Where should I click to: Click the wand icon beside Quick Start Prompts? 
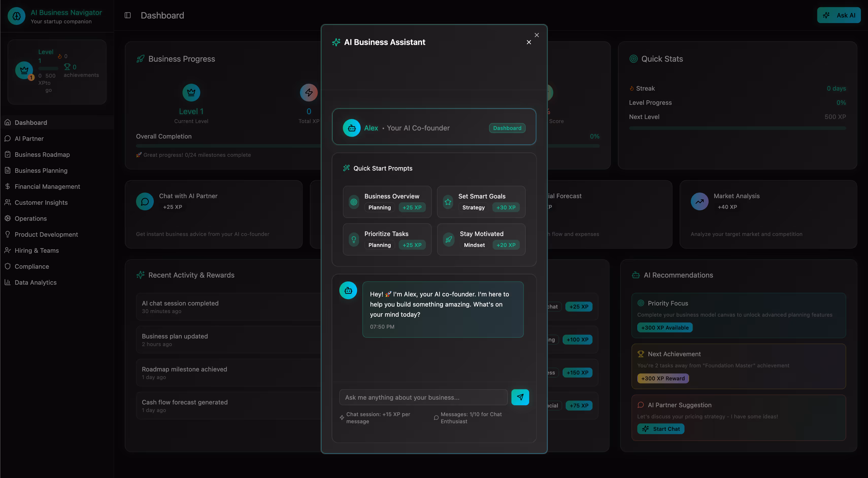[x=346, y=168]
